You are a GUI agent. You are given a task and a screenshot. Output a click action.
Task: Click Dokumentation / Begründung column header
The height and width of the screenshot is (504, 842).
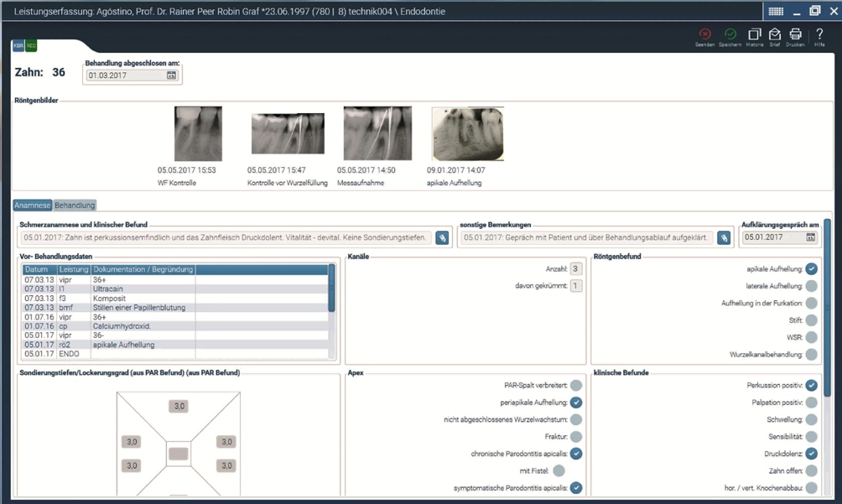[x=143, y=269]
